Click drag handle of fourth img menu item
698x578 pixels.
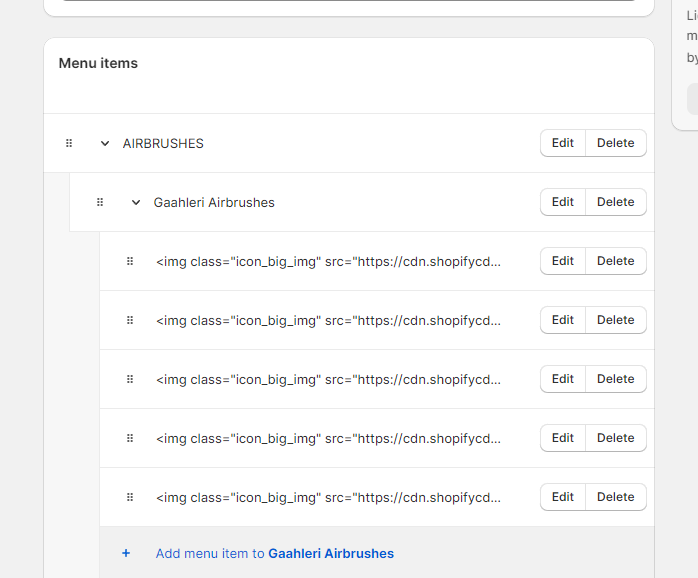(x=130, y=439)
